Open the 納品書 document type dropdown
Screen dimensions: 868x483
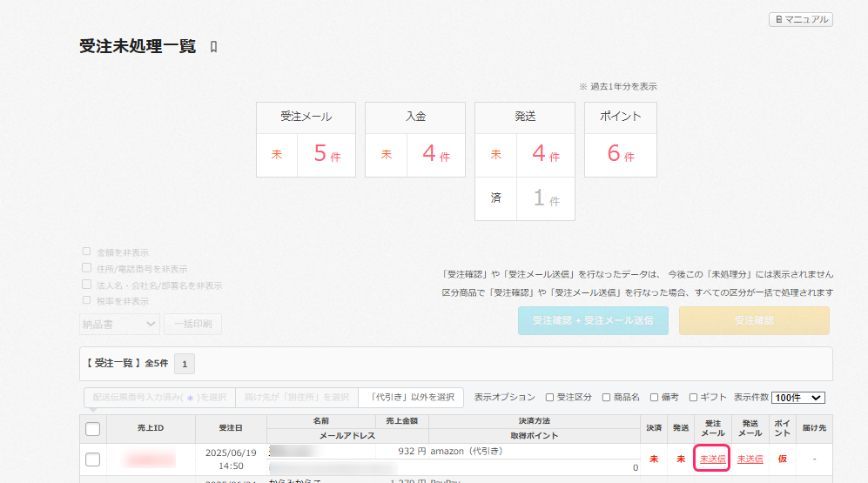[x=119, y=325]
